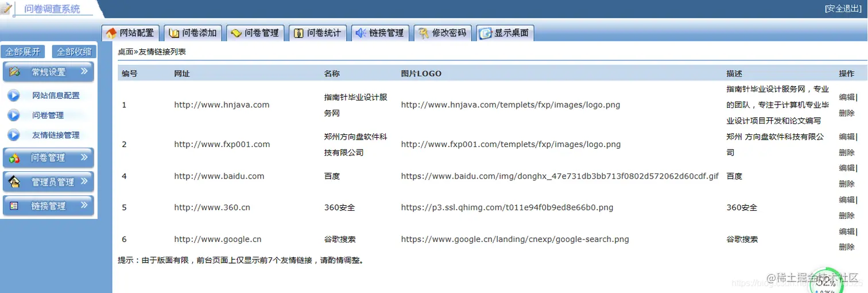This screenshot has height=293, width=868.
Task: Click the notebook icon on 问卷添加 tab
Action: coord(174,33)
